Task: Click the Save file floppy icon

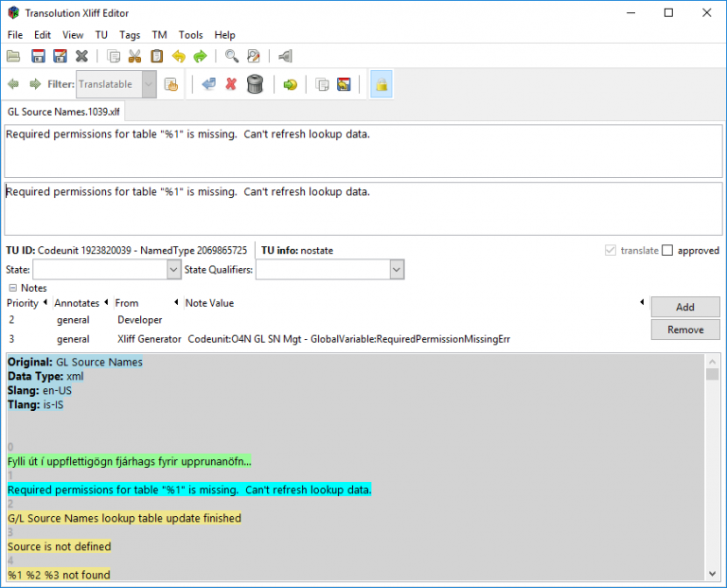Action: 39,57
